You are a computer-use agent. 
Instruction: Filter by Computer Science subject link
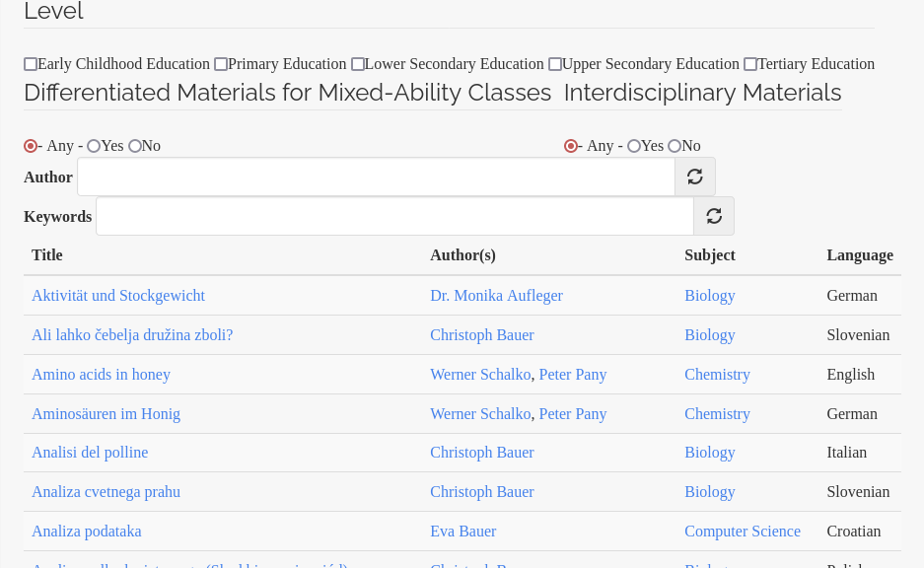pos(743,531)
